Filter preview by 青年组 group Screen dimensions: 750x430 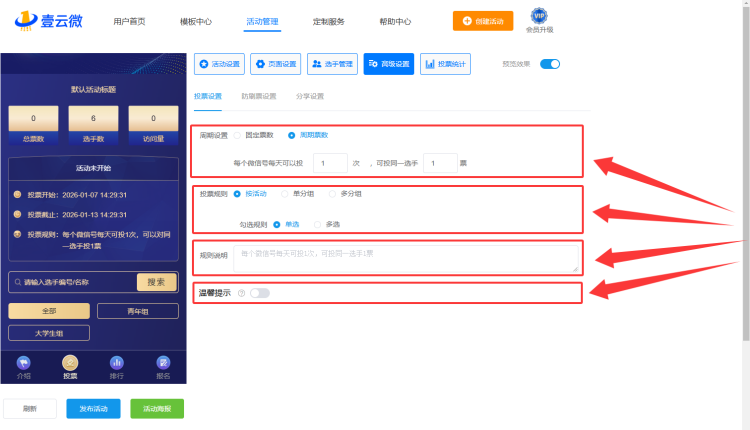point(138,312)
